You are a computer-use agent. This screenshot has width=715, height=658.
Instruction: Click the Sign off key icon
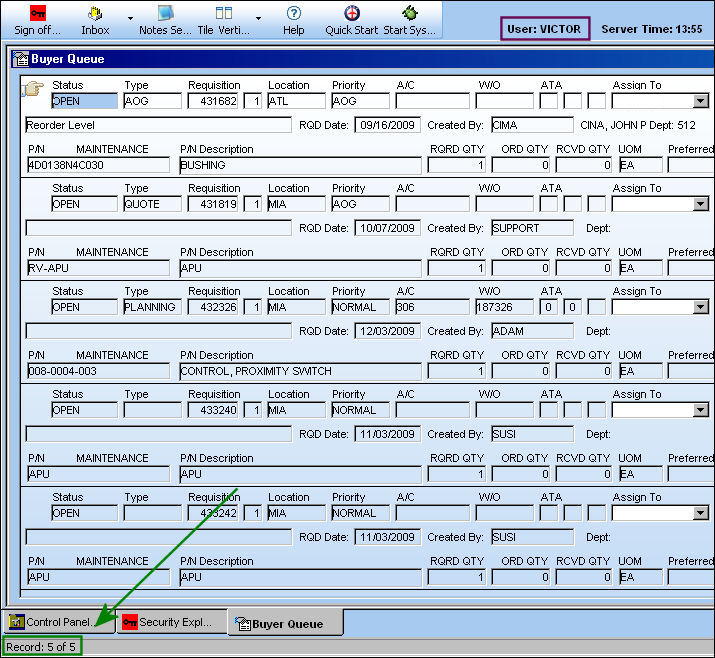point(37,13)
